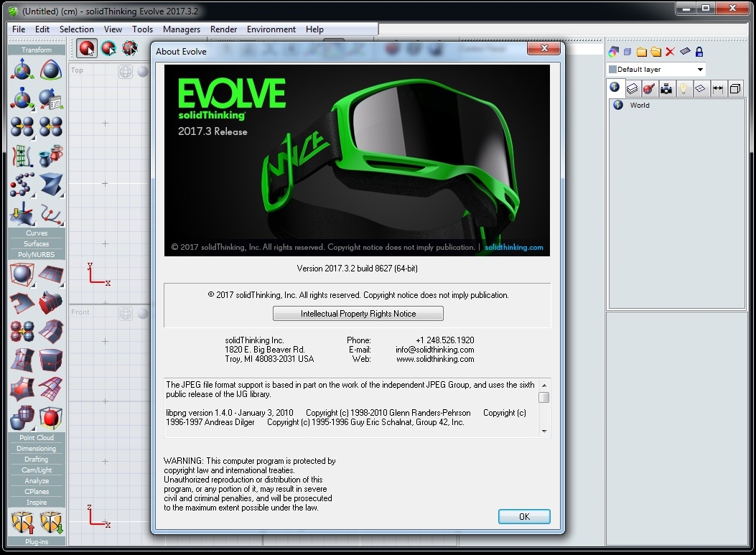Select the PolyNURBS twisted quad mesh tool

(x=22, y=360)
